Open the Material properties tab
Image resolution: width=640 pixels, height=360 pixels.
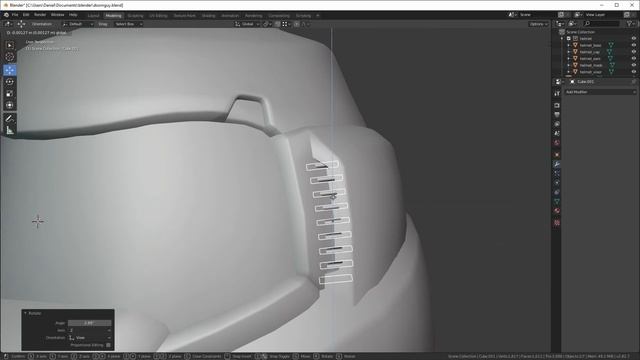click(557, 211)
